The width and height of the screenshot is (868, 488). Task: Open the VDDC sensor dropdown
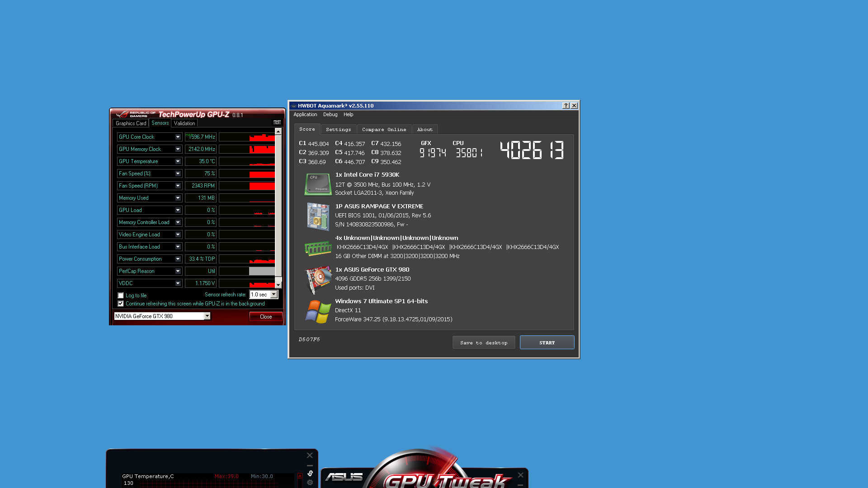(x=178, y=283)
